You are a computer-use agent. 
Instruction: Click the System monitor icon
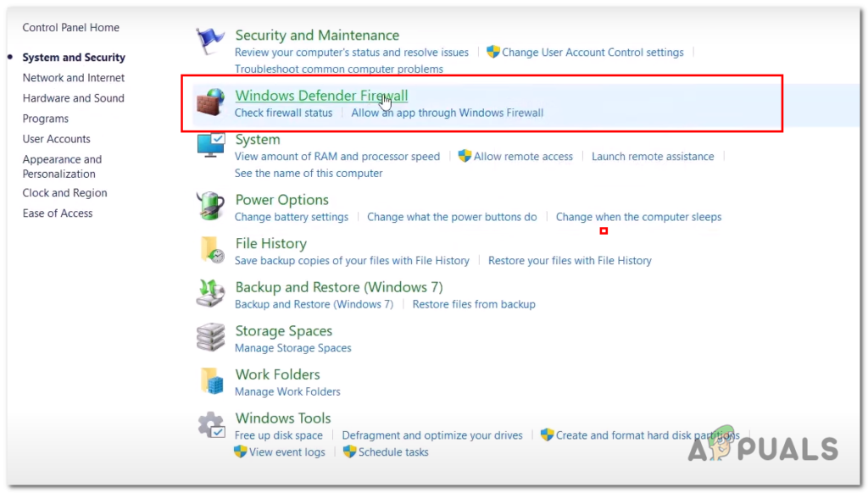point(210,146)
